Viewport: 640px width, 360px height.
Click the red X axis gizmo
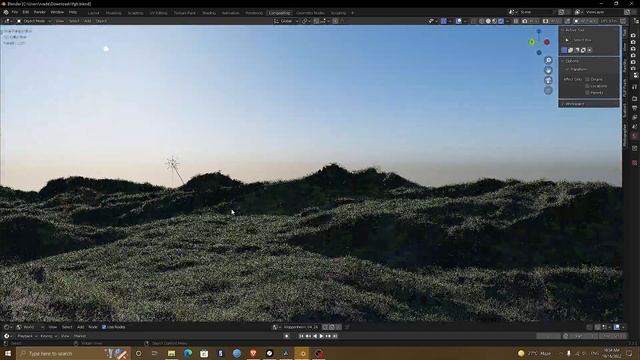coord(547,42)
